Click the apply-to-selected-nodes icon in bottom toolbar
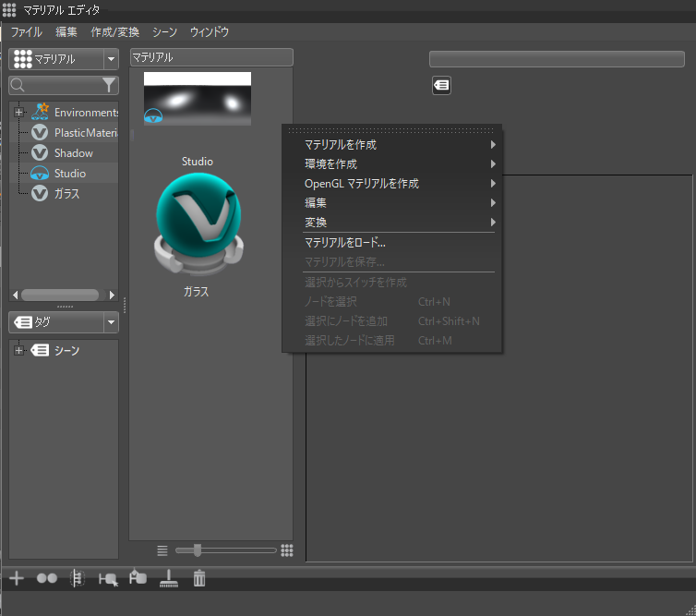Screen dimensions: 696x616 pyautogui.click(x=138, y=577)
